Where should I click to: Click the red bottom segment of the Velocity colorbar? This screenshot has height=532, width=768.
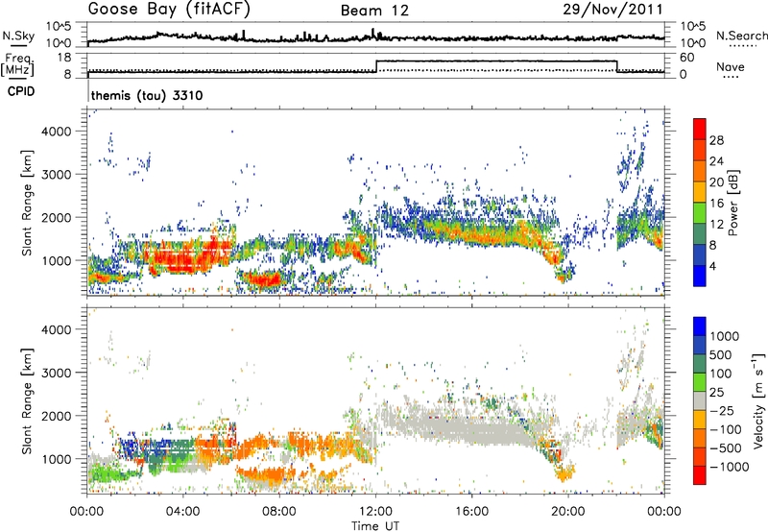[700, 475]
